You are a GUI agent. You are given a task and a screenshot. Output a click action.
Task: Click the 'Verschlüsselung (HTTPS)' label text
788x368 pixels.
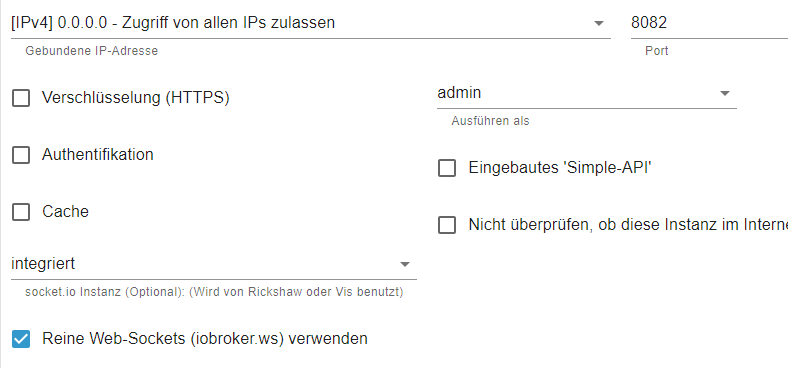pos(136,98)
